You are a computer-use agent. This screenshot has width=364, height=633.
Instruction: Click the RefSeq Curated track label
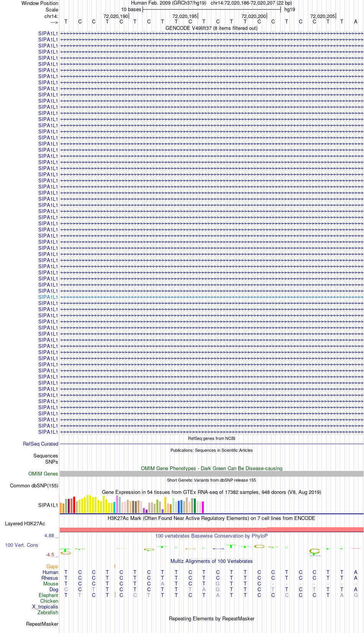point(41,444)
